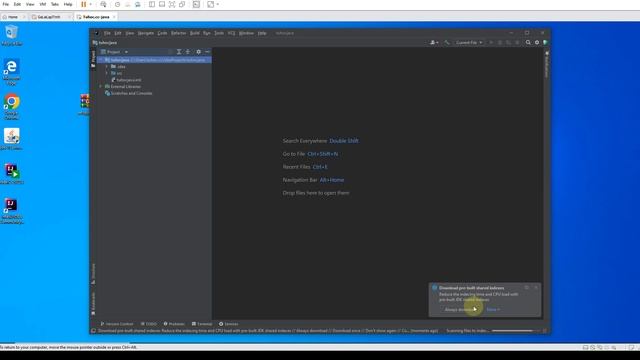Open the Code With Me user icon

434,42
